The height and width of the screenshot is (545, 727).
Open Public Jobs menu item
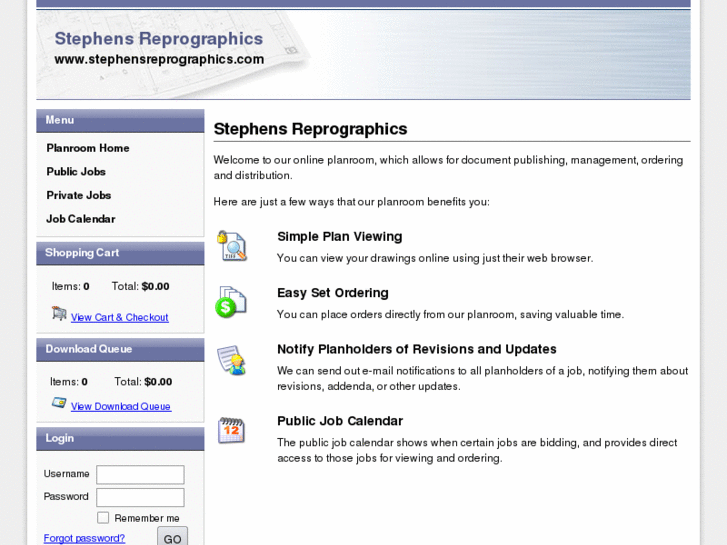point(76,172)
